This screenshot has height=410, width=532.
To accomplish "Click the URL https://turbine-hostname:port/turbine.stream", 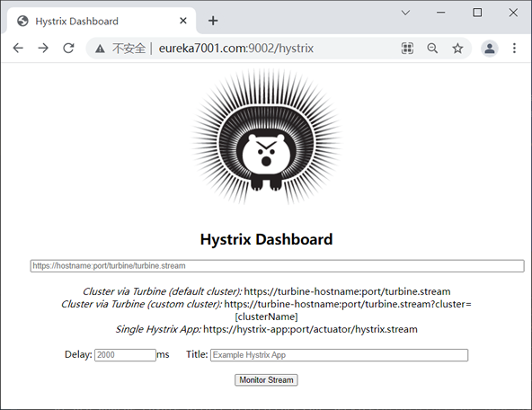I will (348, 291).
